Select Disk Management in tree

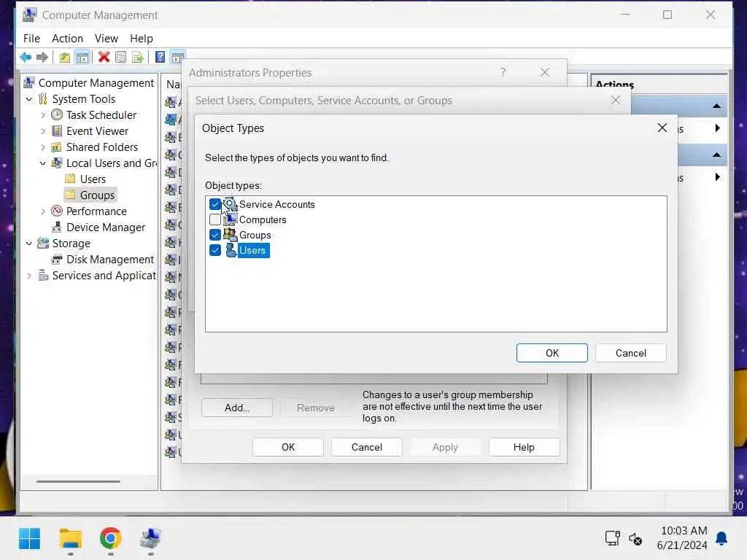[x=109, y=260]
